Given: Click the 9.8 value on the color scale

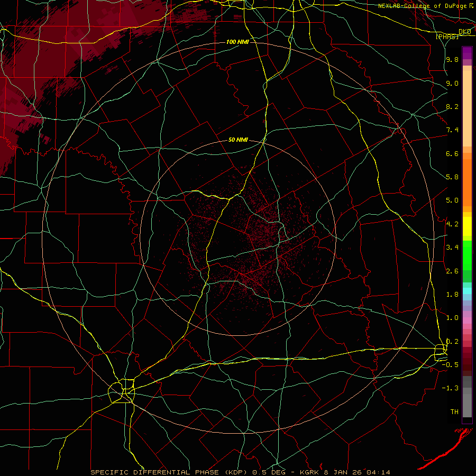Looking at the screenshot, I should pos(452,59).
